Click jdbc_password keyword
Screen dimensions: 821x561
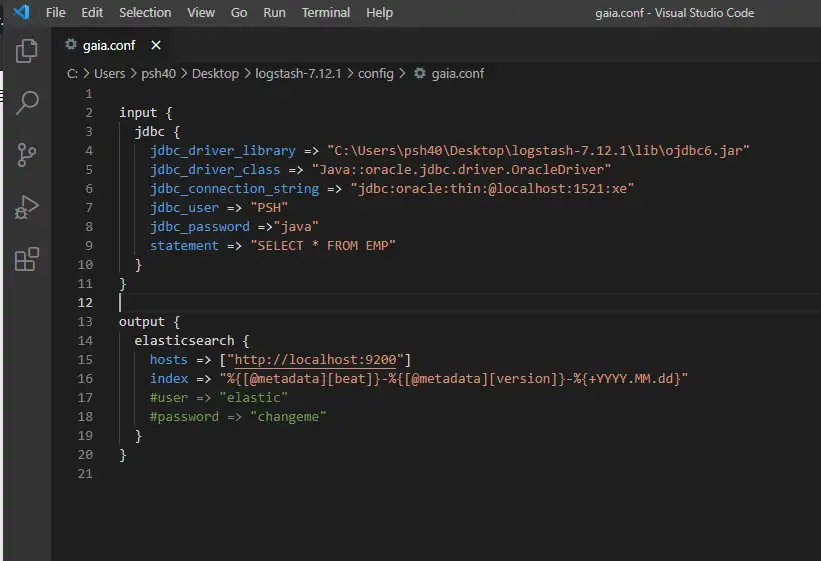pos(199,227)
